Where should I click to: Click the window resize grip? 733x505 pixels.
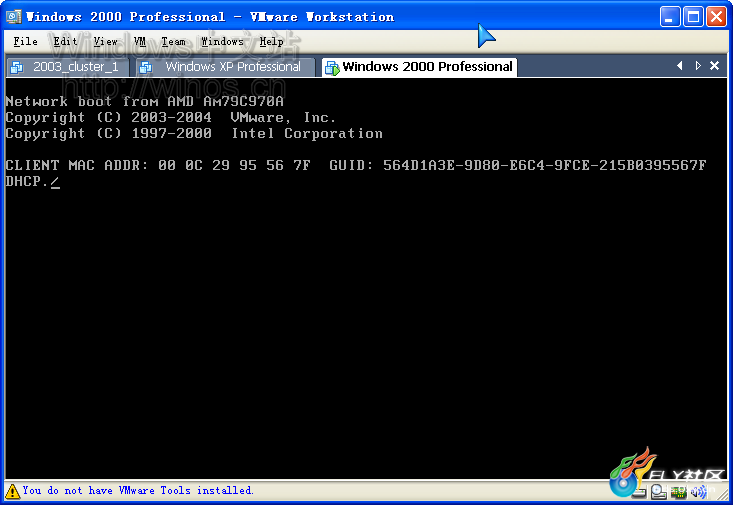tap(722, 495)
